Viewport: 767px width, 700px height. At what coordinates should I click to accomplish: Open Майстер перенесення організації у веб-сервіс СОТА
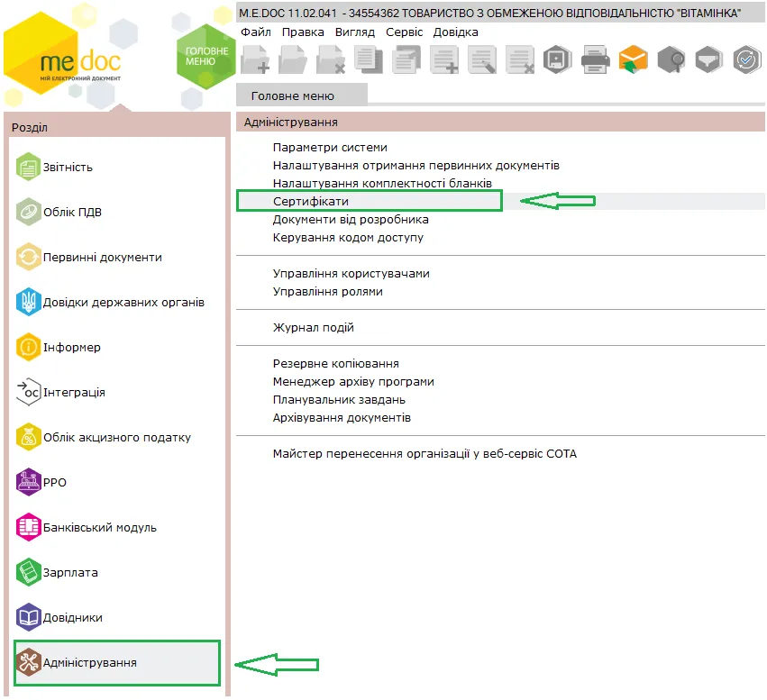(x=425, y=454)
